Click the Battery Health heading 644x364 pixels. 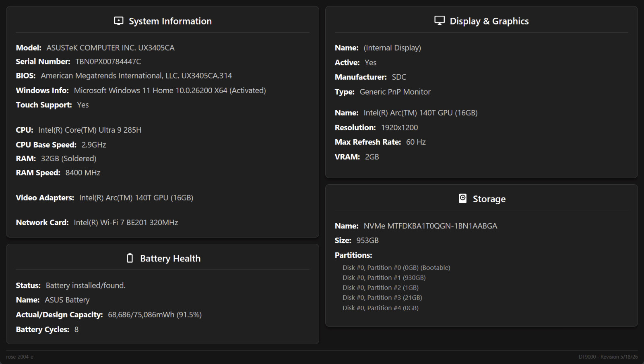pos(170,258)
